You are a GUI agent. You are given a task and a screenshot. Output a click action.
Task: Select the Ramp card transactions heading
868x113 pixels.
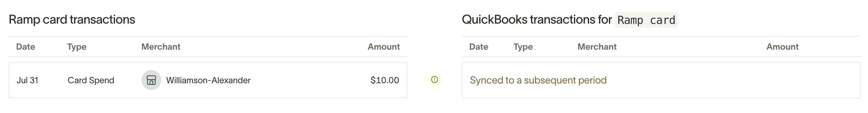72,20
